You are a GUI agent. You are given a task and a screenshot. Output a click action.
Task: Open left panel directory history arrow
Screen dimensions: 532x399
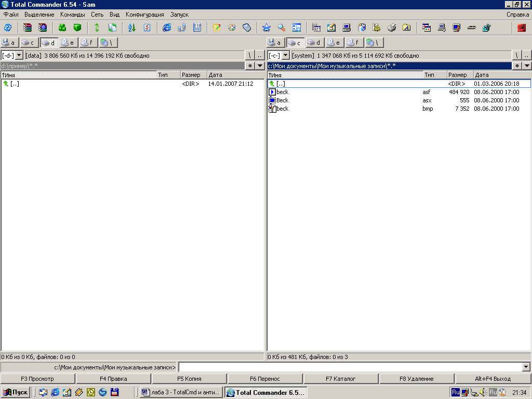tap(260, 66)
